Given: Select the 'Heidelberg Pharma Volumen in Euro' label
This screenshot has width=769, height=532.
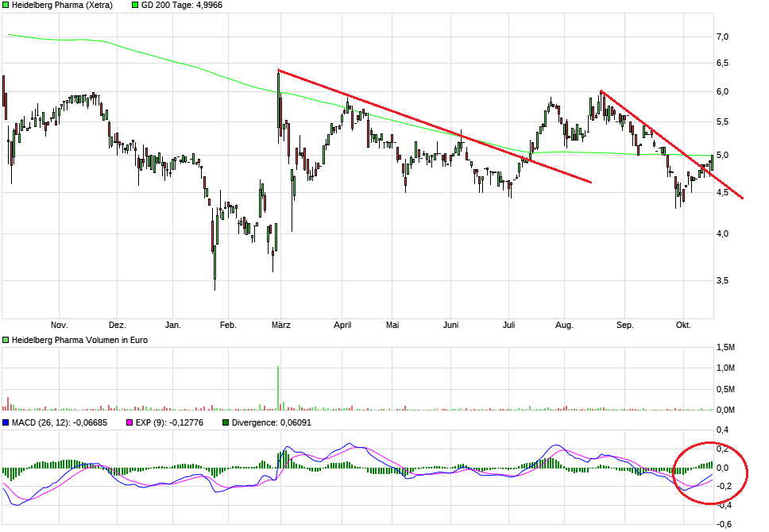Looking at the screenshot, I should pos(79,340).
